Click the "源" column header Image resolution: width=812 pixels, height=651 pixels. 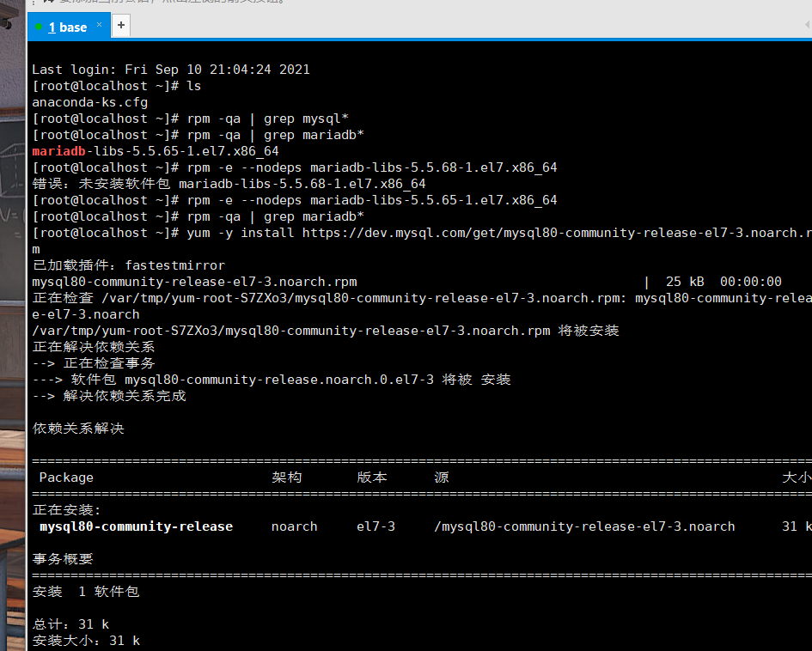coord(442,478)
